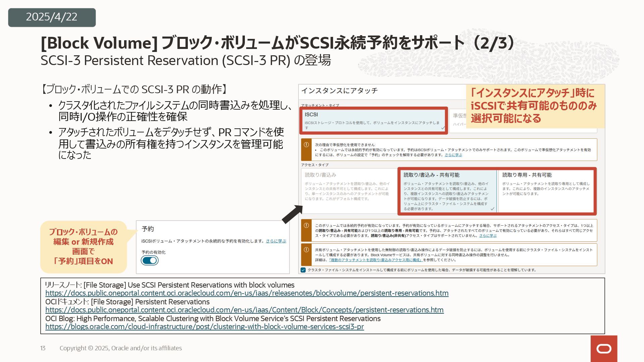The height and width of the screenshot is (362, 644).
Task: Open the release notes persistent-reservations URL
Action: coord(247,293)
